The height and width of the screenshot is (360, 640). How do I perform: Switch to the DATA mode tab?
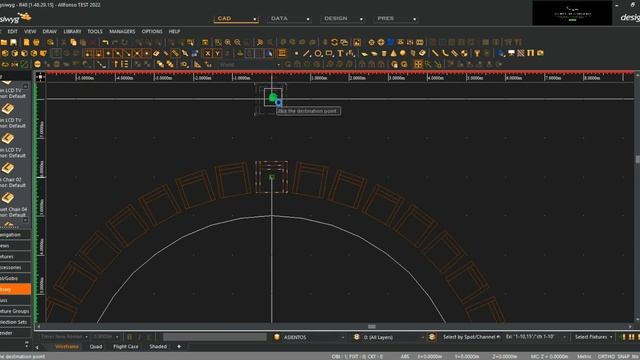[279, 18]
